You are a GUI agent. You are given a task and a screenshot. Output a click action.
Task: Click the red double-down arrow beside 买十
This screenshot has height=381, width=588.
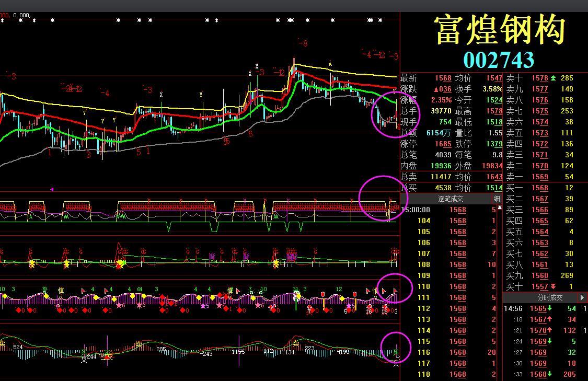click(x=553, y=286)
